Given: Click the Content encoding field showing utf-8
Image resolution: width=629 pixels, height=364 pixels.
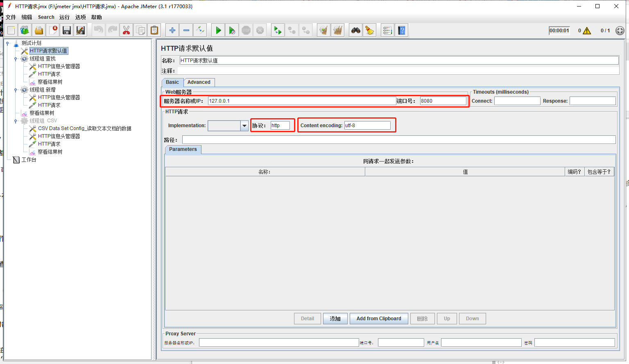Looking at the screenshot, I should (x=367, y=125).
